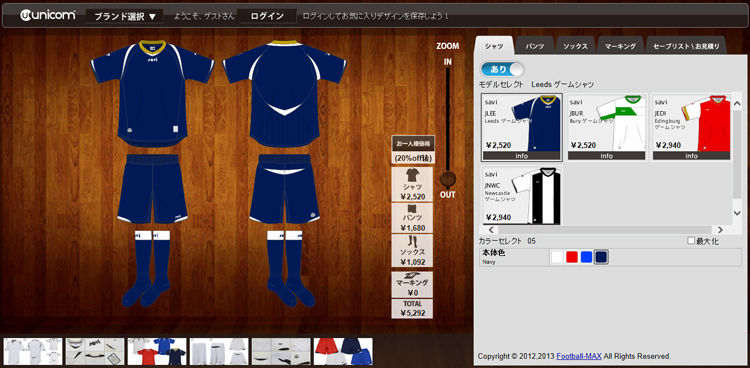Screen dimensions: 750x368
Task: Click the model list right arrow
Action: click(x=720, y=230)
